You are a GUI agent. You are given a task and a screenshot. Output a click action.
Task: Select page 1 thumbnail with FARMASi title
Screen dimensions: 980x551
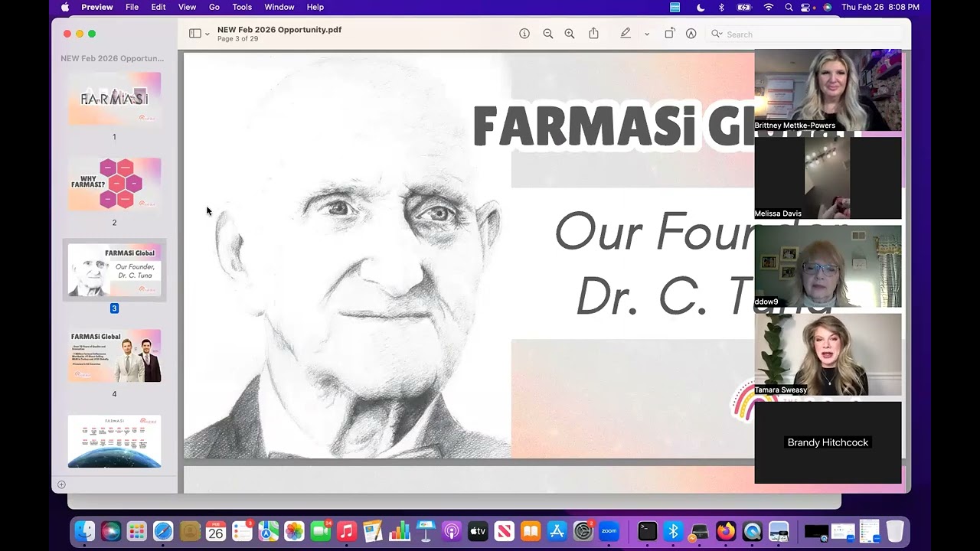(114, 99)
